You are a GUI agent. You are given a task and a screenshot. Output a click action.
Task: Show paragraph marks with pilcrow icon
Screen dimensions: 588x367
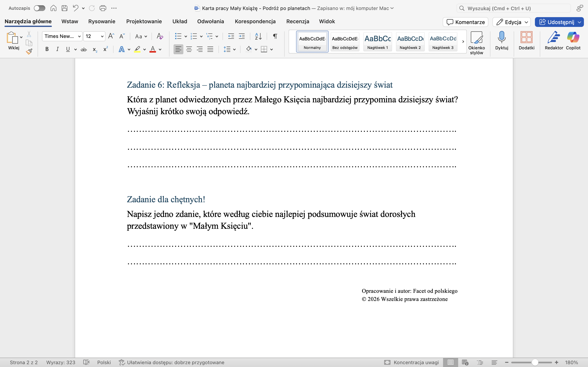275,36
